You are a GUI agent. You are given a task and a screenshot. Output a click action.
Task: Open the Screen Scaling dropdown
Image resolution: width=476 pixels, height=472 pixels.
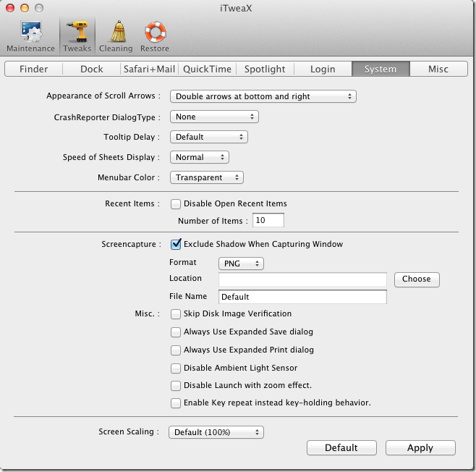tap(216, 432)
